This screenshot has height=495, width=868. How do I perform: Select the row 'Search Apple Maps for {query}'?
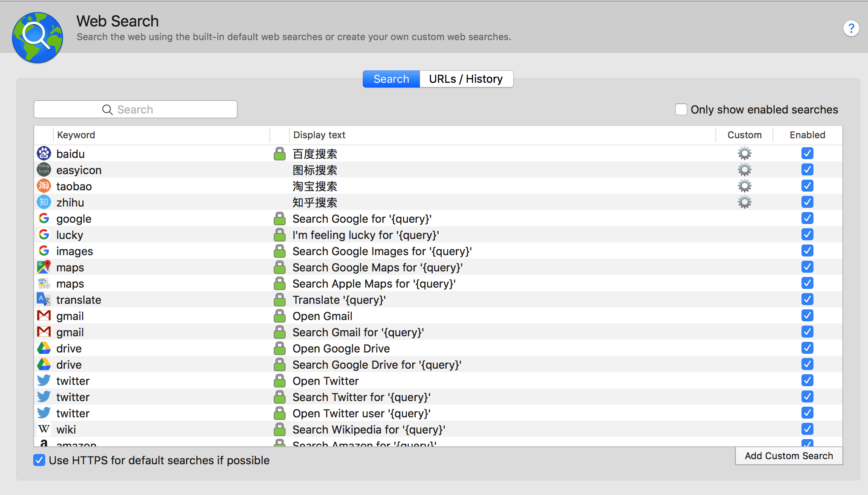pos(438,283)
